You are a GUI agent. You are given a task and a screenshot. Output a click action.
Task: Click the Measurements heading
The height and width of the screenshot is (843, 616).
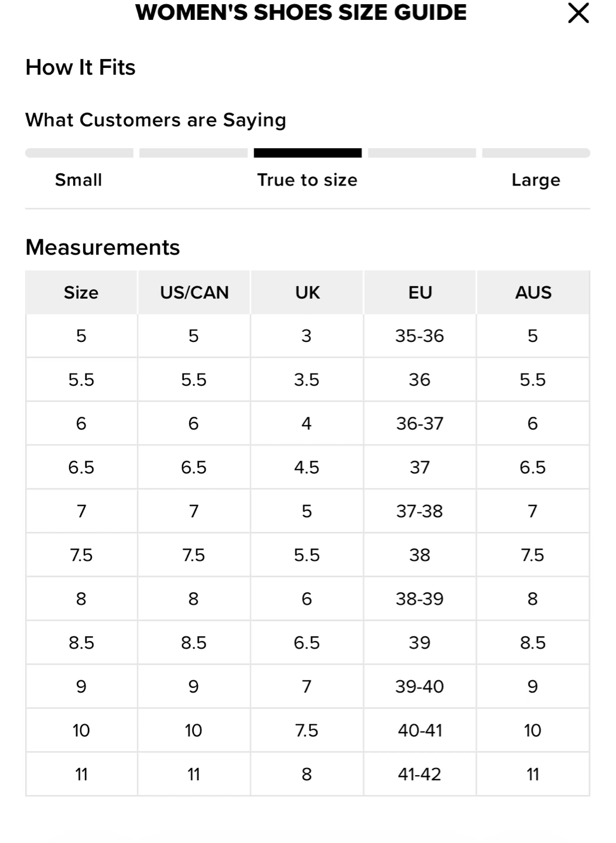(x=102, y=248)
